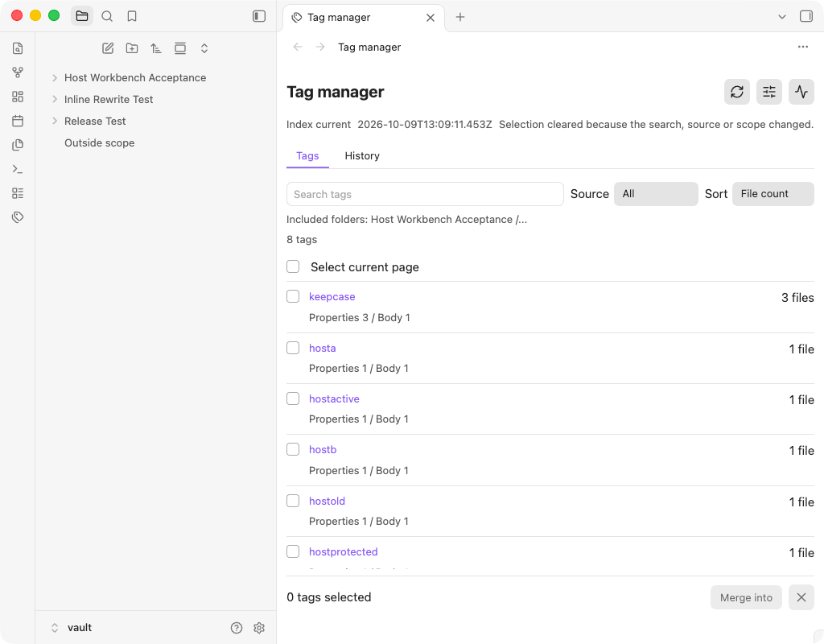Check Select current page checkbox
The height and width of the screenshot is (644, 824).
click(x=293, y=266)
